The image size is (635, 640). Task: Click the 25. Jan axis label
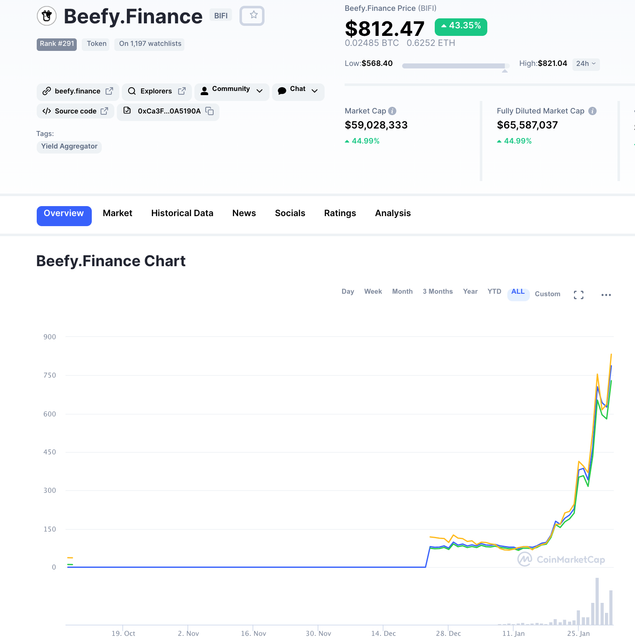[x=578, y=633]
